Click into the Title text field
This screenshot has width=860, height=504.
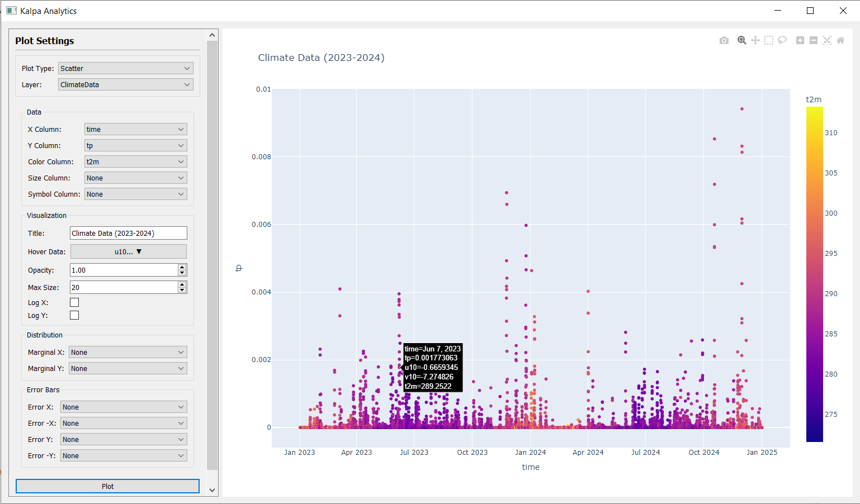pyautogui.click(x=128, y=233)
